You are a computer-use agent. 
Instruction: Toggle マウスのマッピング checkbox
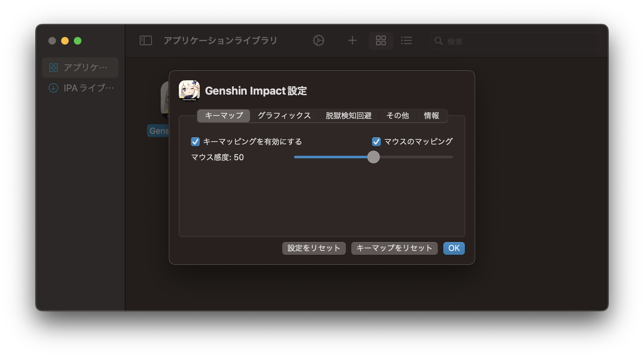point(376,142)
